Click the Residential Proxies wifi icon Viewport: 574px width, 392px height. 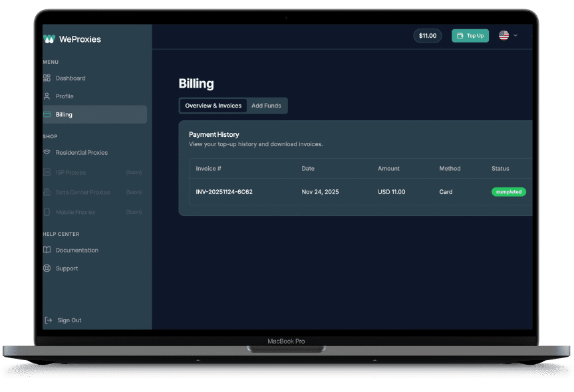(x=47, y=152)
